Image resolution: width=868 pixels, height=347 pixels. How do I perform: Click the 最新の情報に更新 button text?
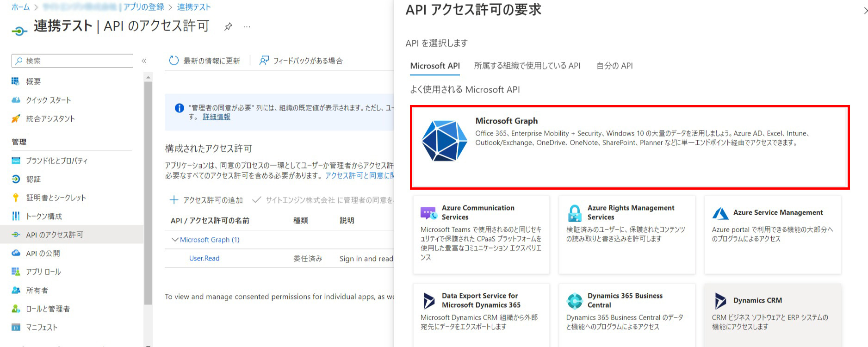tap(212, 61)
